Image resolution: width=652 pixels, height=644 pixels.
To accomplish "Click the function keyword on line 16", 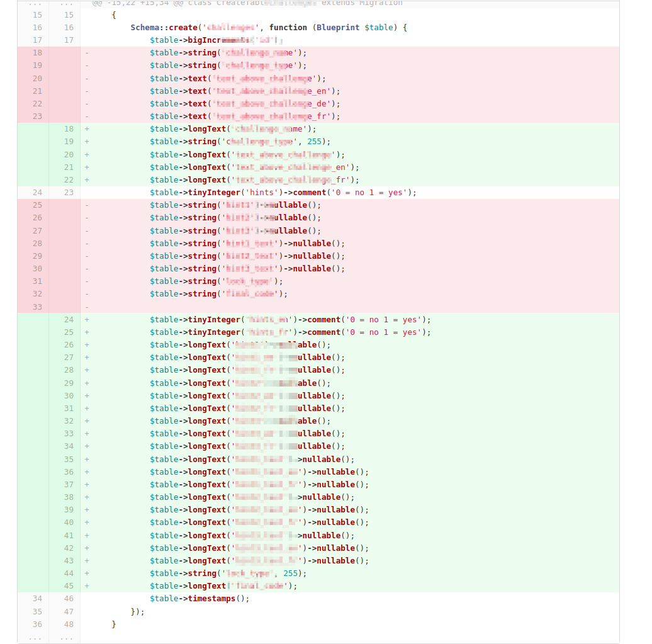I will 288,28.
